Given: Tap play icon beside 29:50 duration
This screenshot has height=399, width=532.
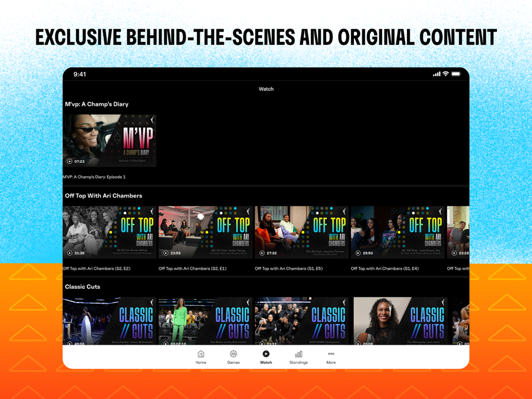Looking at the screenshot, I should (x=358, y=253).
